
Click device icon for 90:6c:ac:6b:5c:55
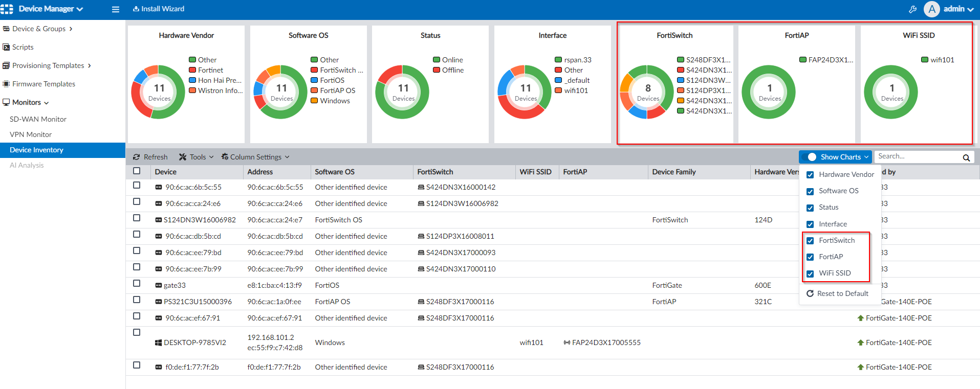click(x=159, y=188)
